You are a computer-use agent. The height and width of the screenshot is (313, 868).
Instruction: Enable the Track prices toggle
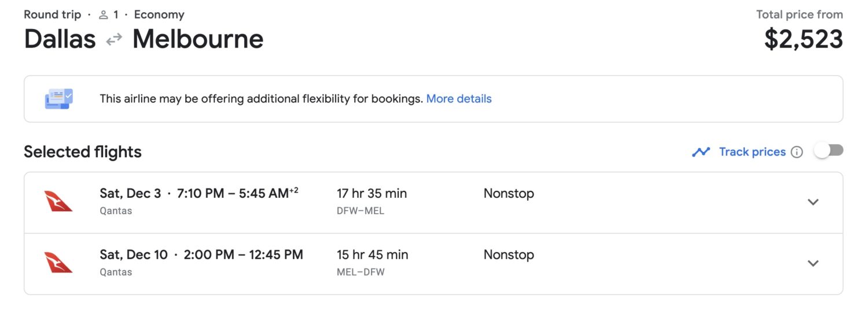point(828,151)
